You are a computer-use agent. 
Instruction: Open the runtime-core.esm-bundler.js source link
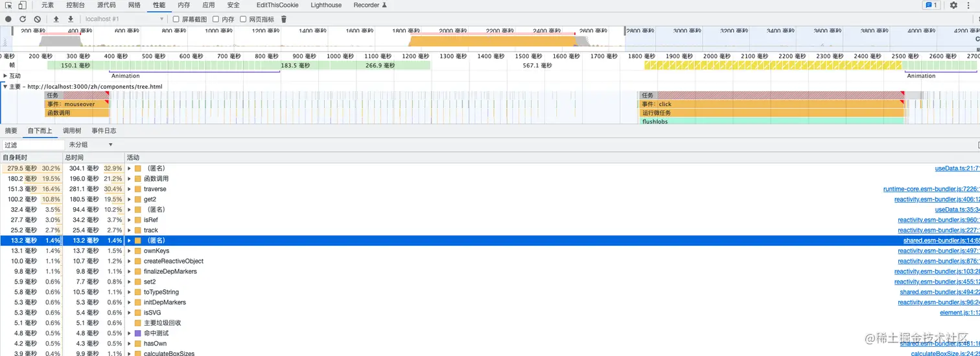click(x=931, y=189)
